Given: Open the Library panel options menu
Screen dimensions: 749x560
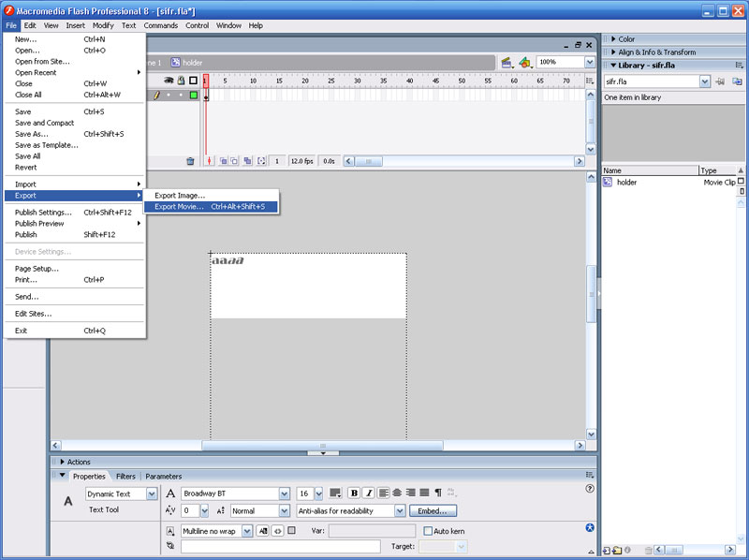Looking at the screenshot, I should [739, 65].
